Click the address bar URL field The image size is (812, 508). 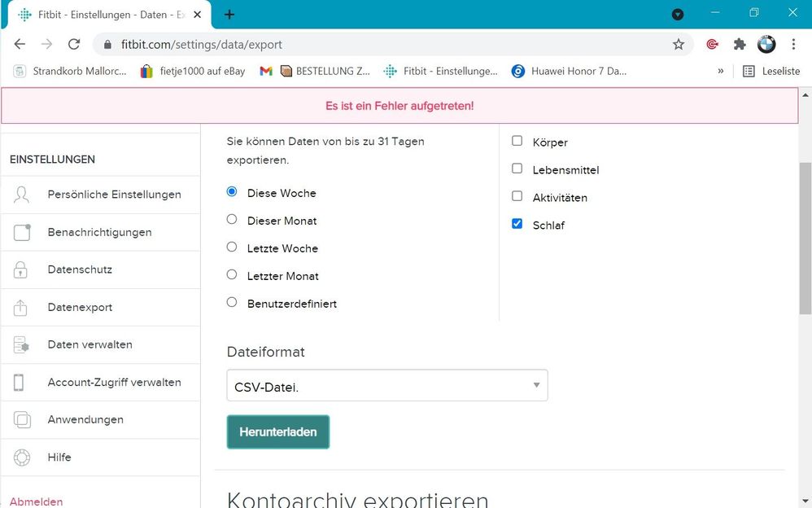point(394,45)
